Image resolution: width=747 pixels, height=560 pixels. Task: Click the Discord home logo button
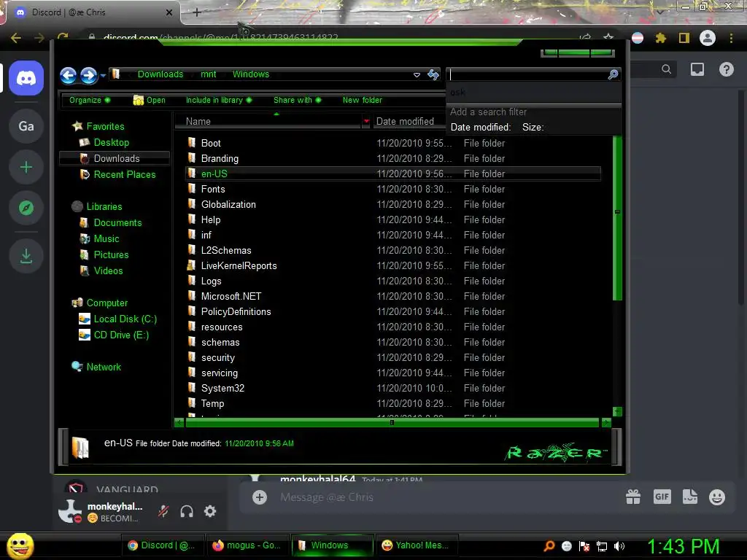(26, 78)
